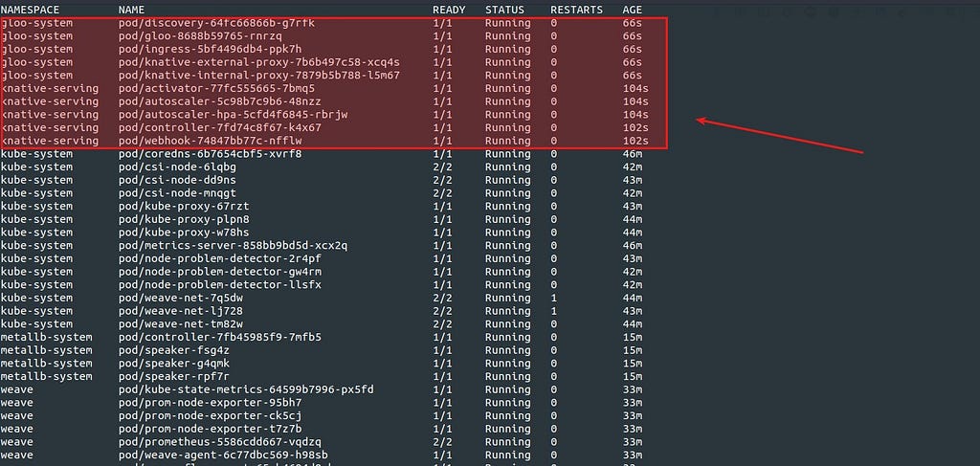Select pod/prom-node-exporter-95bh7 name text
Image resolution: width=980 pixels, height=466 pixels.
coord(210,404)
